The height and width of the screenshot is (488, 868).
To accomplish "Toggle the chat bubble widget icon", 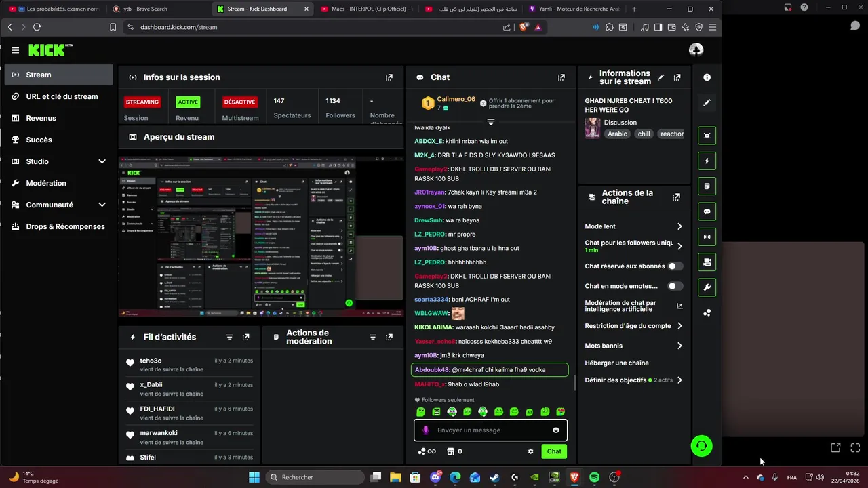I will 707,211.
